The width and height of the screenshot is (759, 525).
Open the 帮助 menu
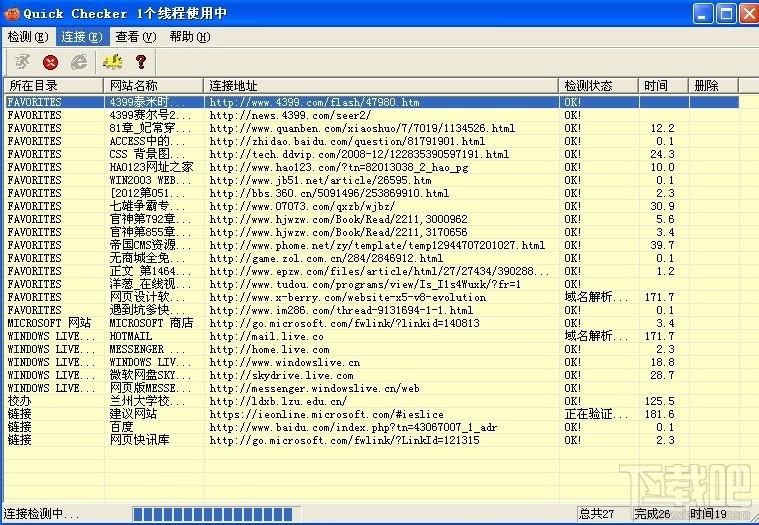[x=190, y=37]
